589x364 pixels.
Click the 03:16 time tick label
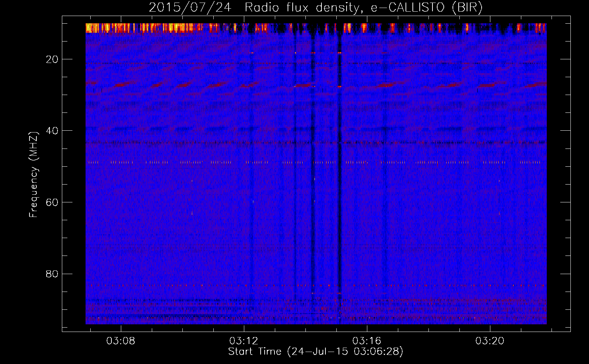point(367,341)
